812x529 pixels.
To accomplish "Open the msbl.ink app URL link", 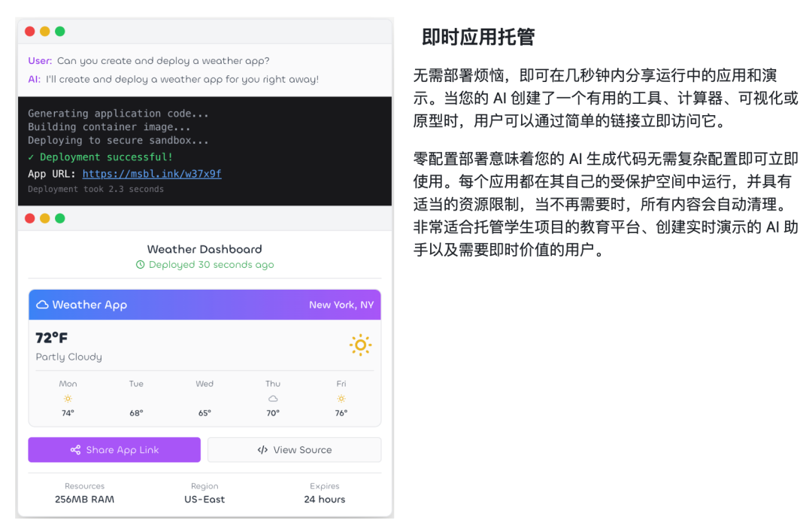I will click(x=152, y=174).
